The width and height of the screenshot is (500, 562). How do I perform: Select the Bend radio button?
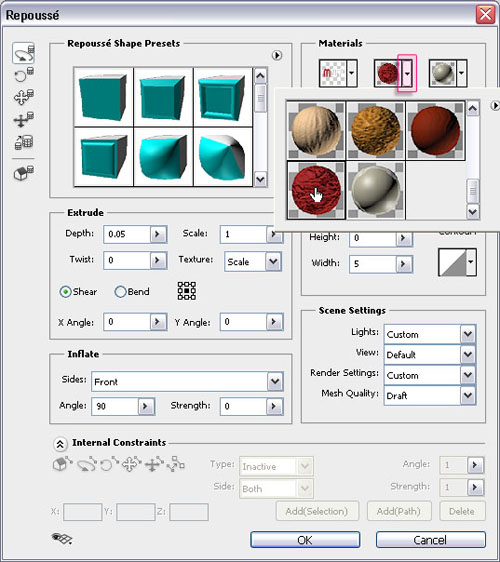coord(120,292)
